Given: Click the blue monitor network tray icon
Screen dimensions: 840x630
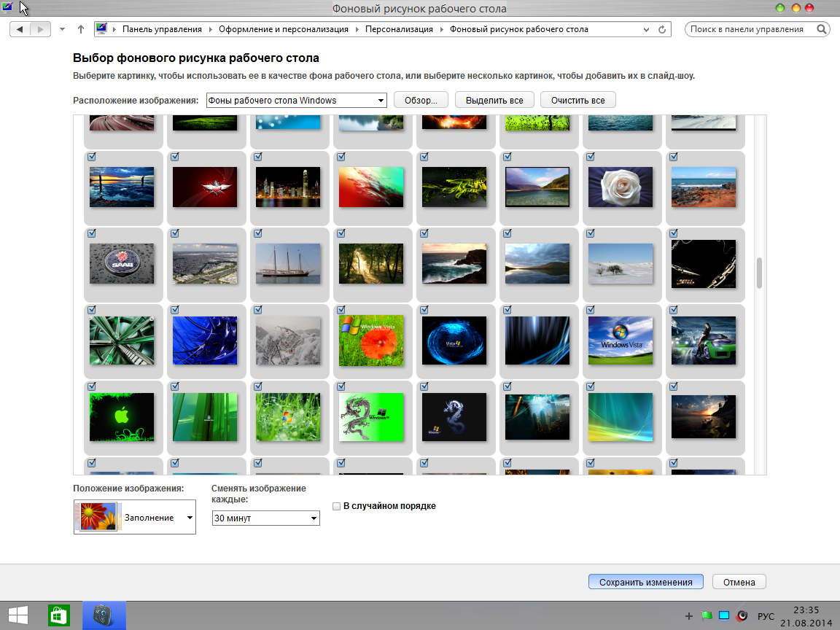Looking at the screenshot, I should coord(724,616).
